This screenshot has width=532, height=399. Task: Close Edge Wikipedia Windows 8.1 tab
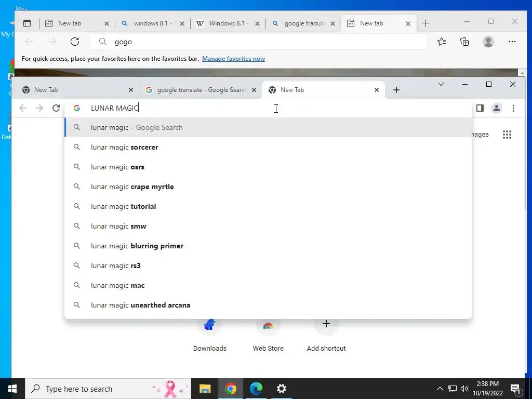pos(257,23)
